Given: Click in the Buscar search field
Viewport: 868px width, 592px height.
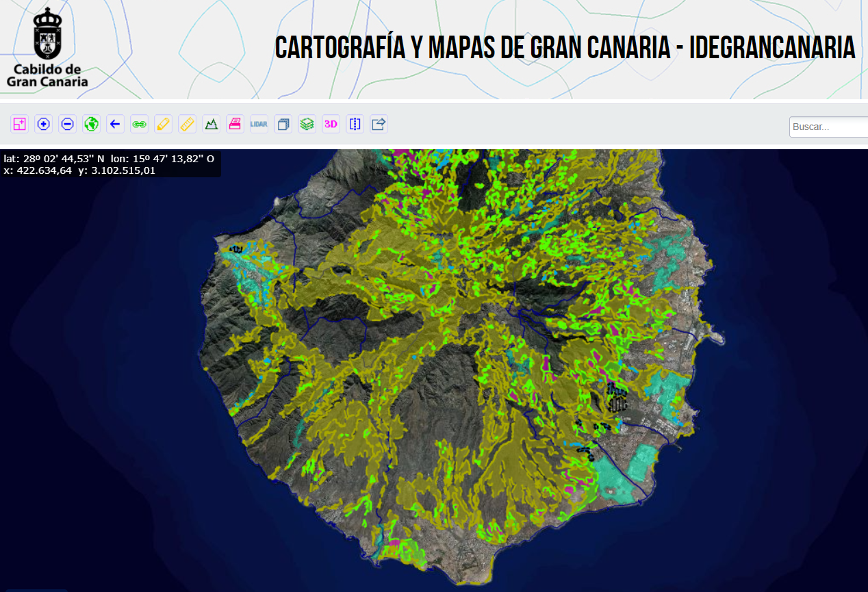Looking at the screenshot, I should pos(828,127).
